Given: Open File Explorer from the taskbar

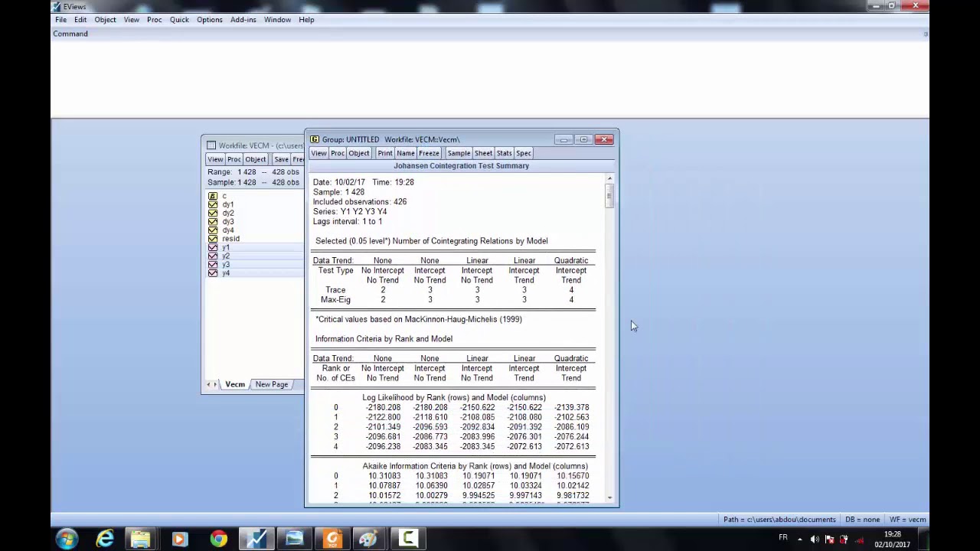Looking at the screenshot, I should 141,539.
